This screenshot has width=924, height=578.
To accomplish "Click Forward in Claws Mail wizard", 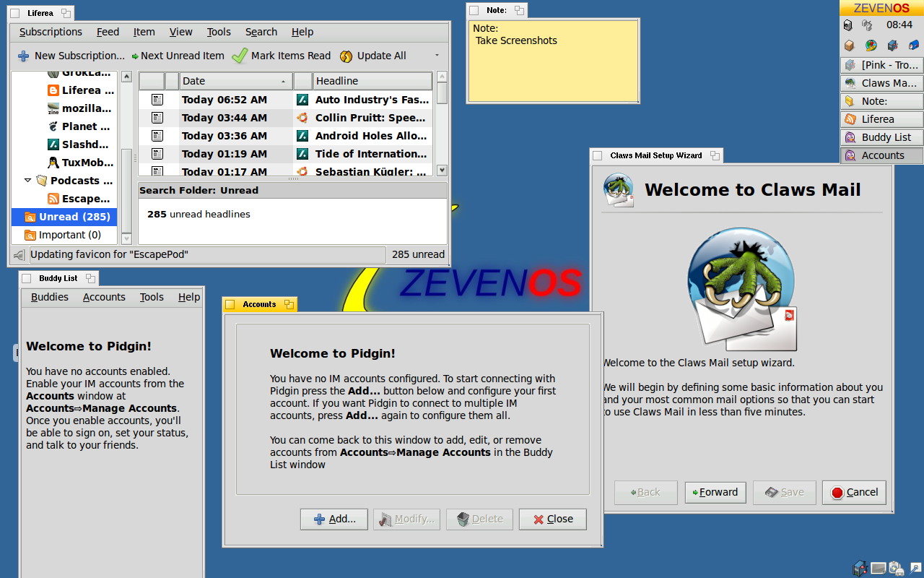I will (715, 492).
